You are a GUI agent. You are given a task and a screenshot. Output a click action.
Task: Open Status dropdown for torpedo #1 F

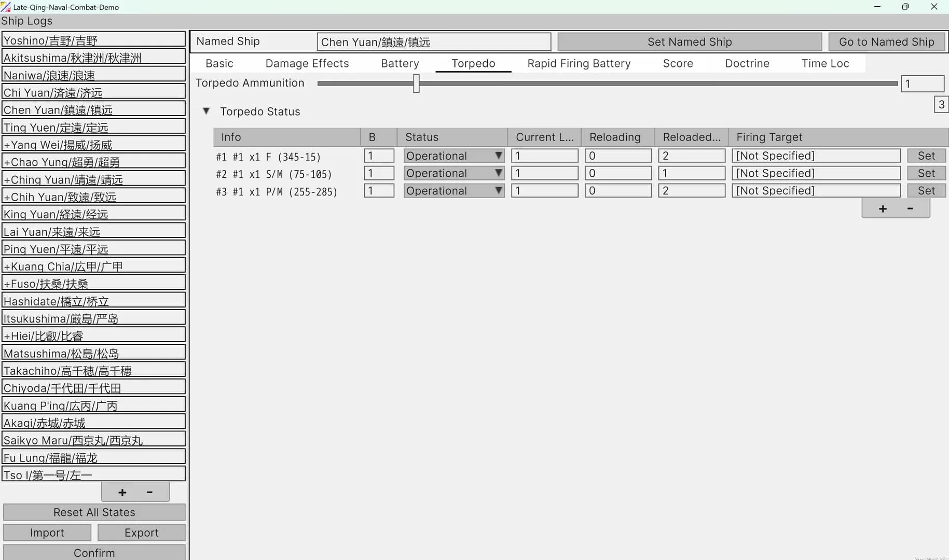coord(454,156)
